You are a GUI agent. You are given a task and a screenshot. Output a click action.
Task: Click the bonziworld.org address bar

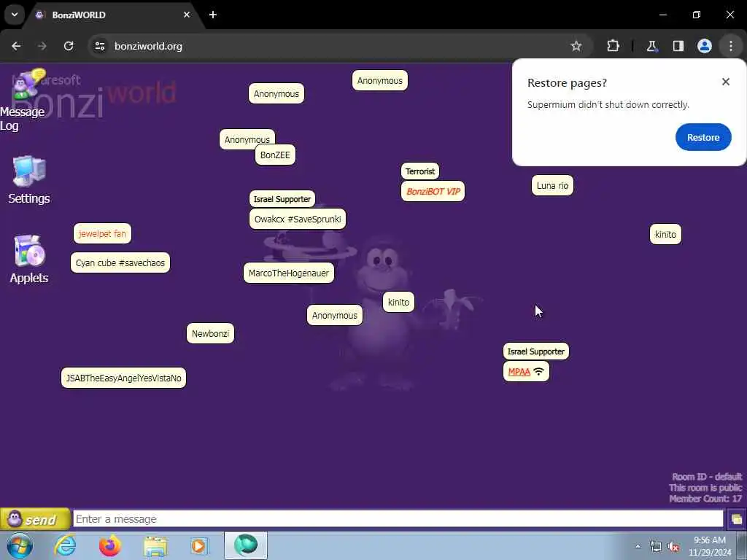[333, 46]
